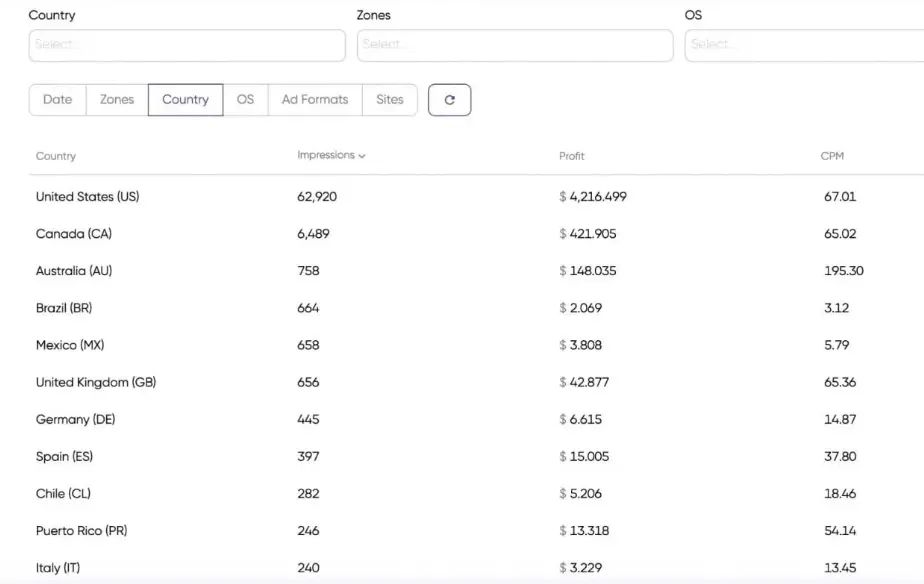Click the 195.30 CPM value

point(844,271)
